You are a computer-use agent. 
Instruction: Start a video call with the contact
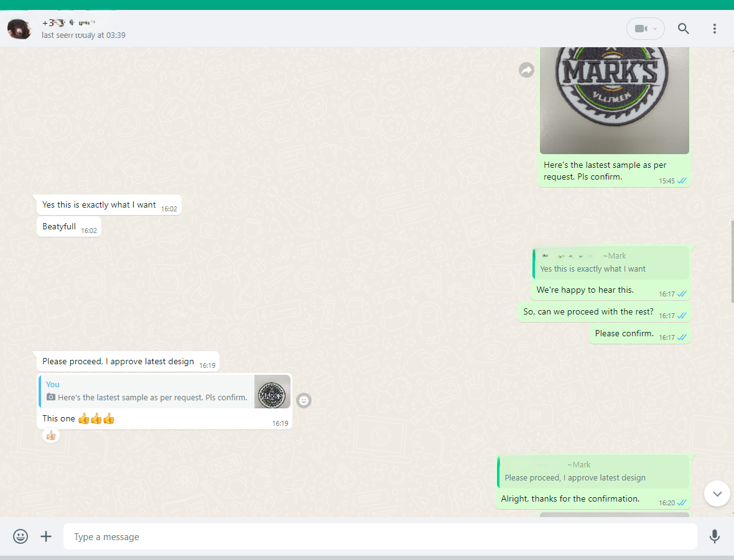point(641,29)
